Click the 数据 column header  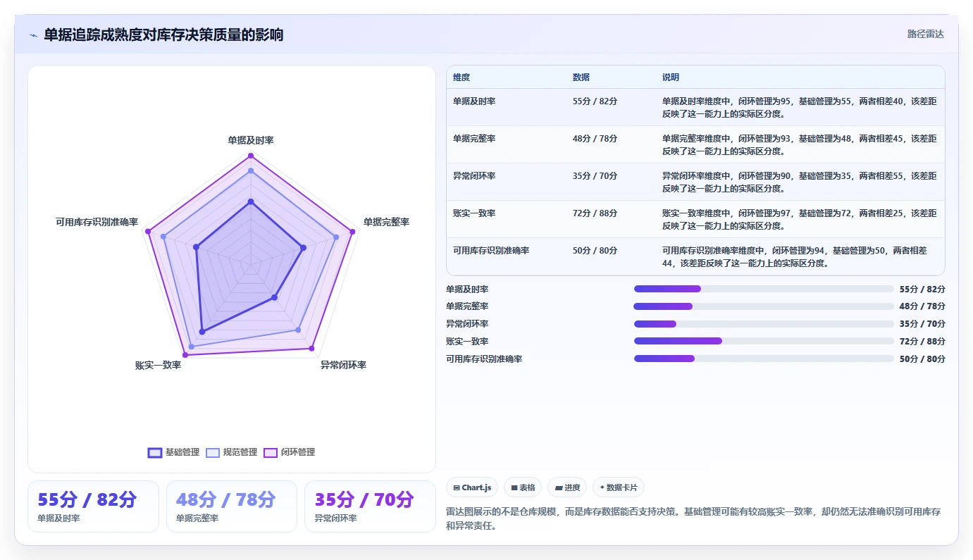(x=581, y=77)
